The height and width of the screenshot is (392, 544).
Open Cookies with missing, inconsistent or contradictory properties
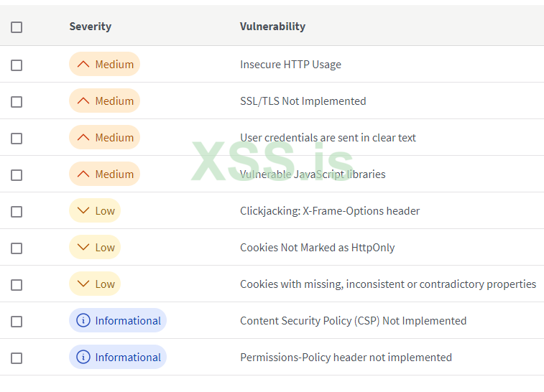coord(387,284)
